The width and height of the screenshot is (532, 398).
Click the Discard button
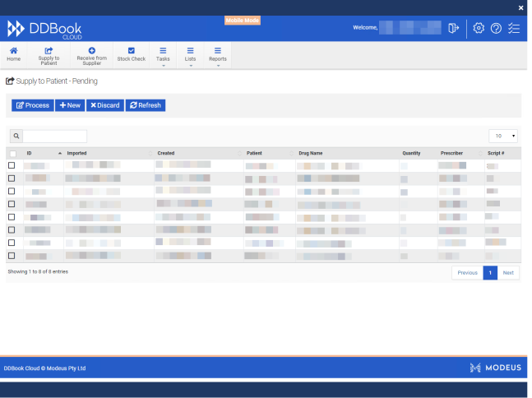tap(104, 105)
